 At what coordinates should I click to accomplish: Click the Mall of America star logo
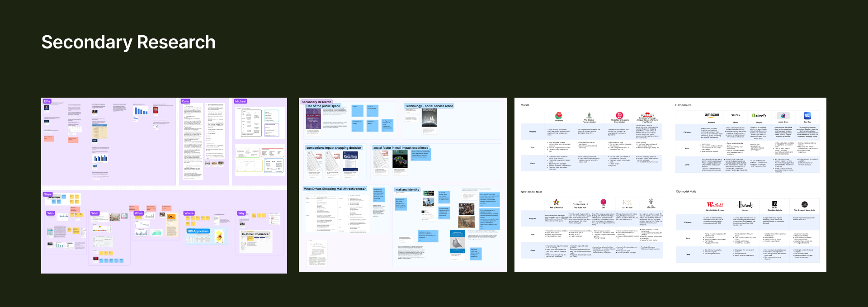pos(556,202)
